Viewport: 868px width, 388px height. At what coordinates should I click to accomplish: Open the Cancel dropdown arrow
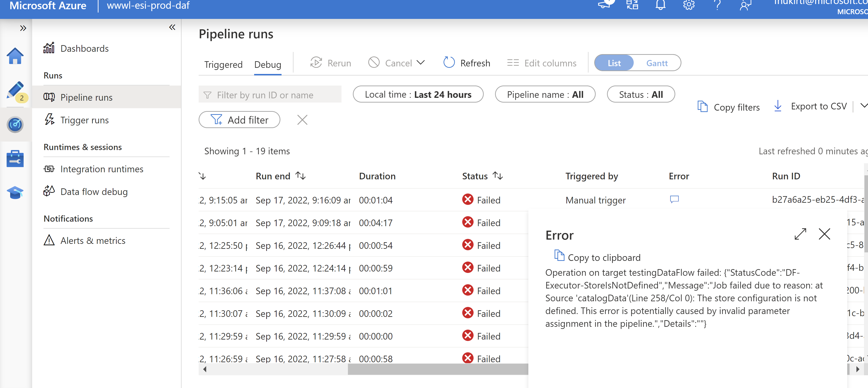(x=420, y=63)
